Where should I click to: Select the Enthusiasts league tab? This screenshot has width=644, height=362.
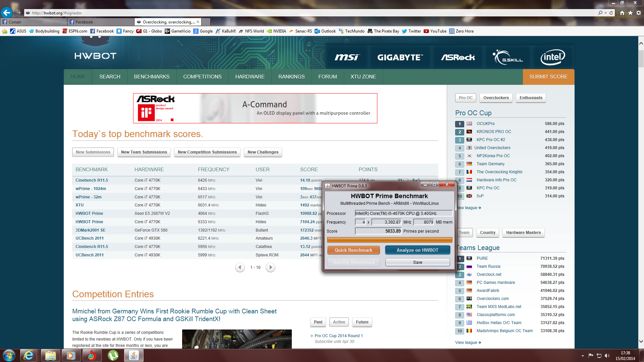click(531, 98)
